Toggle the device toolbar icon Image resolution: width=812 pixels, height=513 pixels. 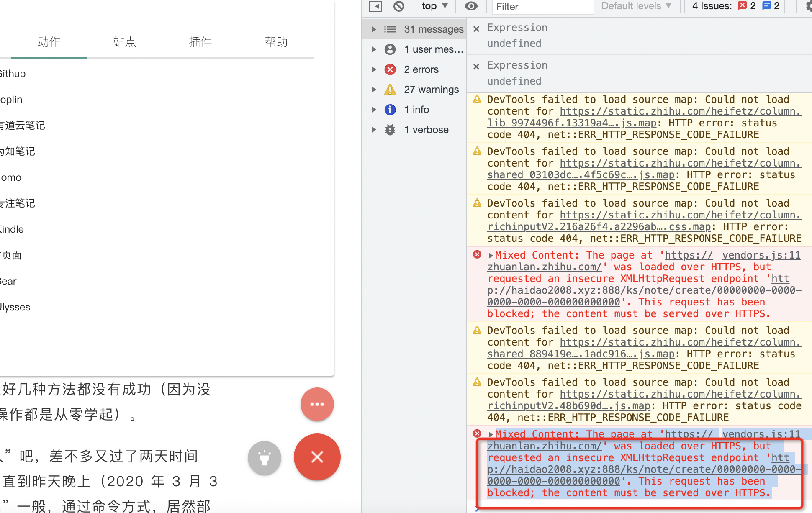pyautogui.click(x=375, y=6)
